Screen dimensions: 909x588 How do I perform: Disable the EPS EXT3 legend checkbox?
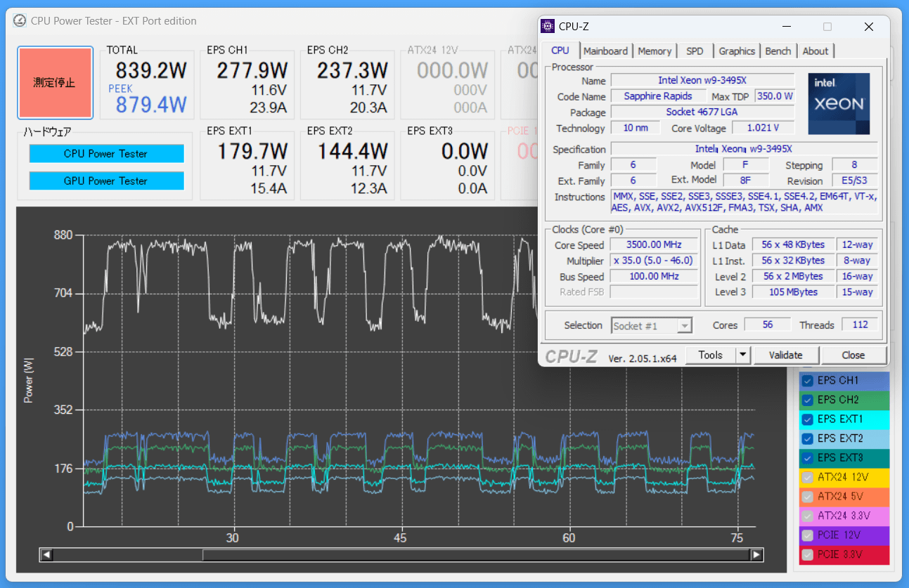[x=808, y=458]
